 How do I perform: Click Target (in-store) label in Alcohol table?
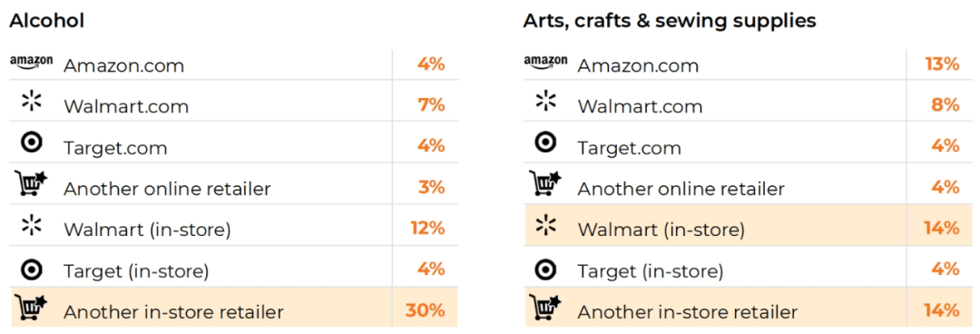tap(136, 271)
